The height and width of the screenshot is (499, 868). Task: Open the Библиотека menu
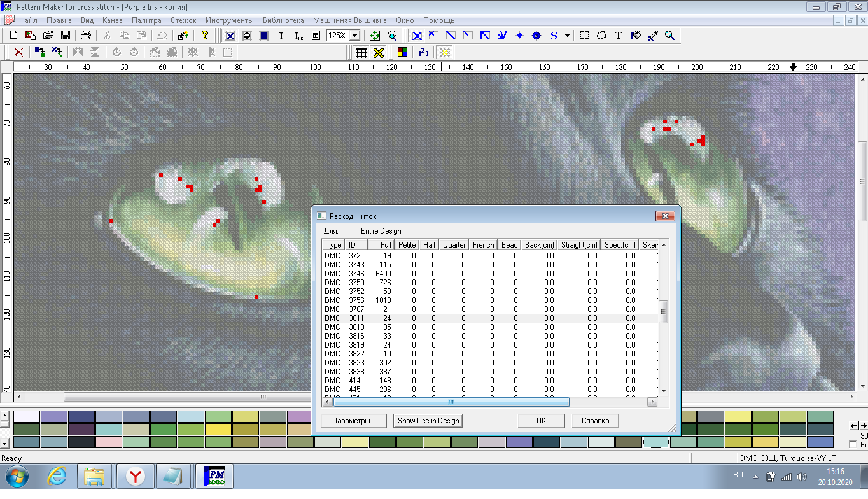283,20
